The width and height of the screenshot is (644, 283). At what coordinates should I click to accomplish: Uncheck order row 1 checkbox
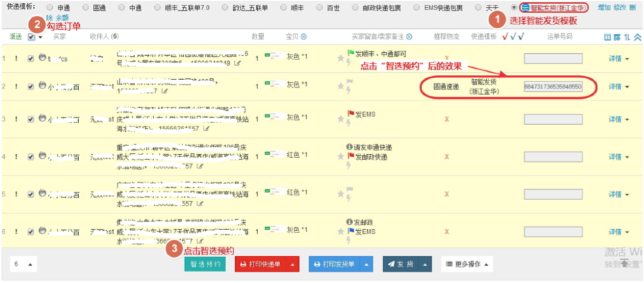[30, 58]
